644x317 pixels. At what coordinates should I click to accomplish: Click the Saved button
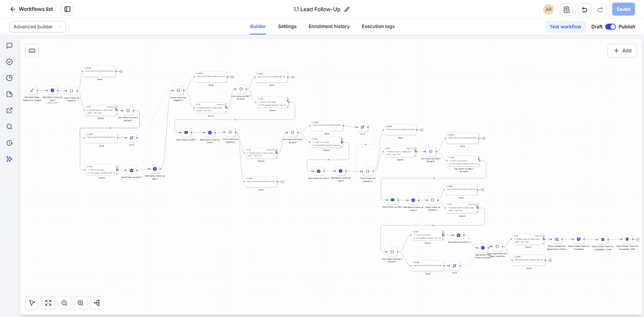coord(624,9)
